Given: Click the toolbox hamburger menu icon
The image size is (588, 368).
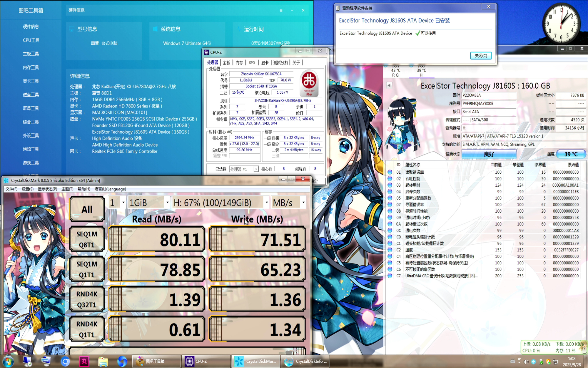Looking at the screenshot, I should pyautogui.click(x=281, y=10).
